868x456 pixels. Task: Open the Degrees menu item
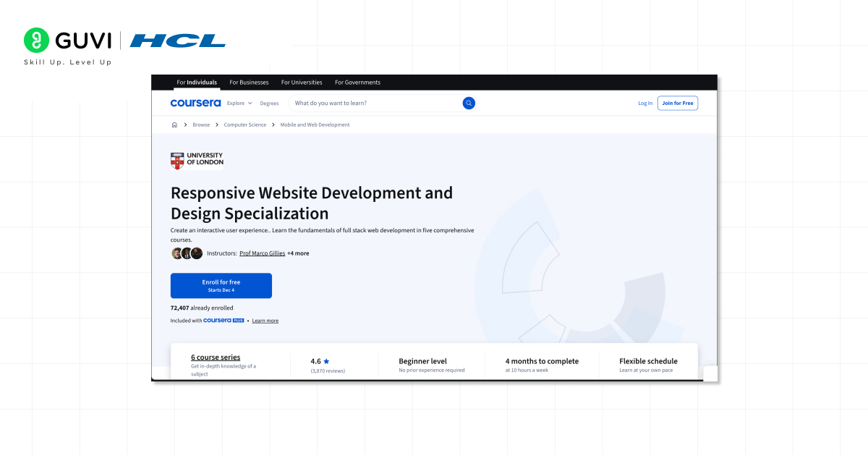[x=269, y=103]
